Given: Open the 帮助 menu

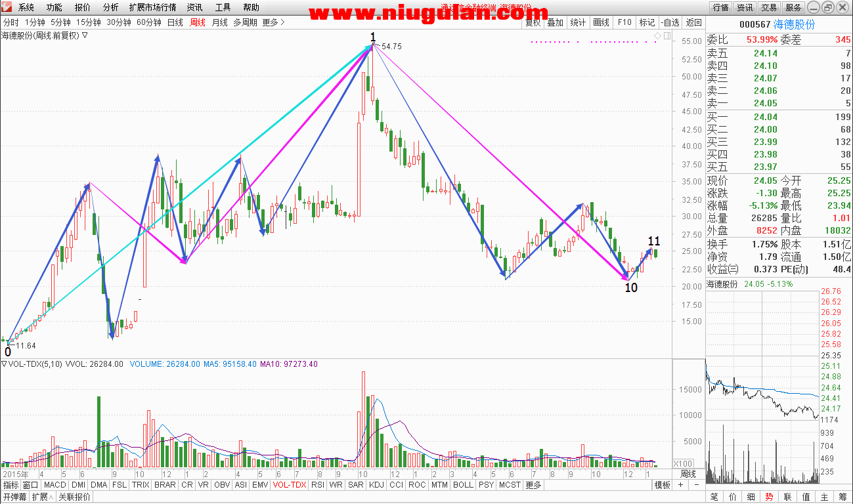Looking at the screenshot, I should tap(251, 7).
